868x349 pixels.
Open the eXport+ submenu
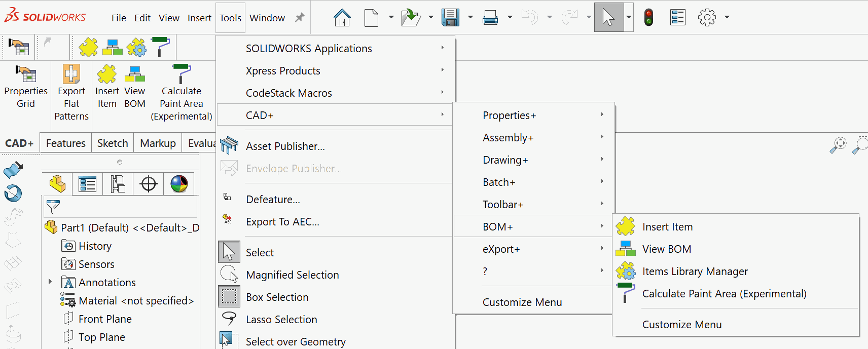533,249
